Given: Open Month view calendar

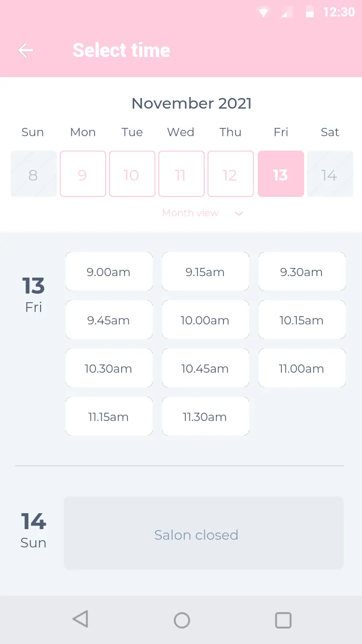Looking at the screenshot, I should pyautogui.click(x=190, y=213).
